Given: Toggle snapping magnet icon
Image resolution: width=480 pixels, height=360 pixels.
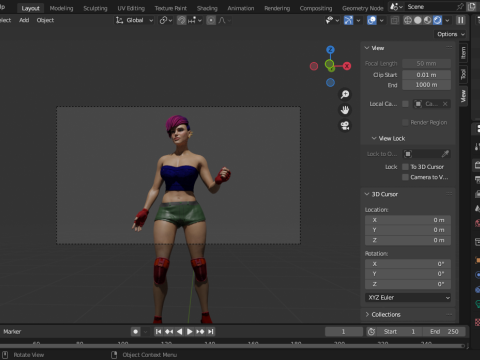Looking at the screenshot, I should coord(181,20).
